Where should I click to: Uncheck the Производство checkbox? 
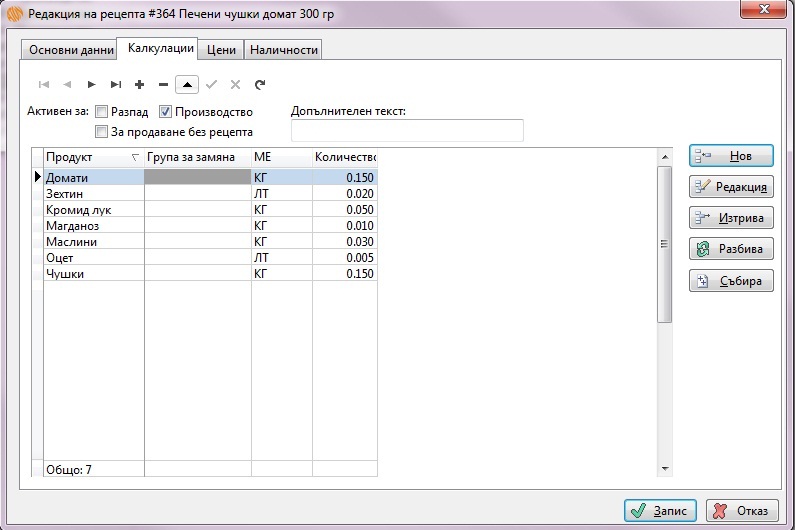(x=166, y=112)
